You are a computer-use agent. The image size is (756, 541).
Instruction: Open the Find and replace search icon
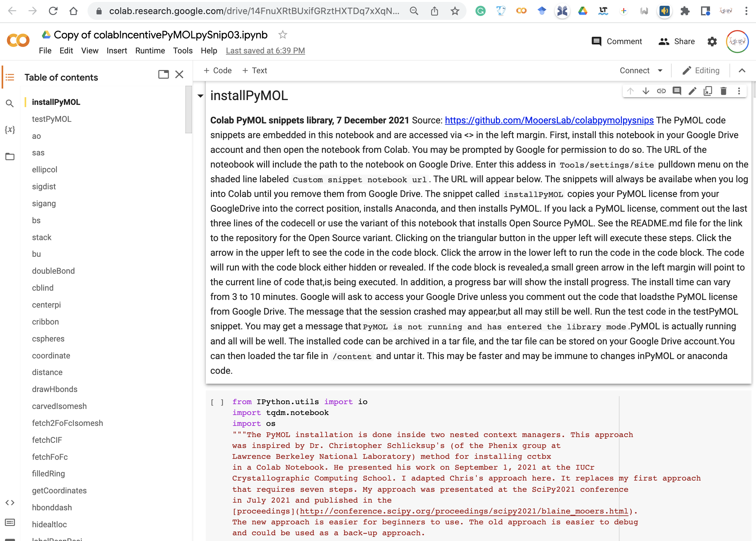[10, 104]
